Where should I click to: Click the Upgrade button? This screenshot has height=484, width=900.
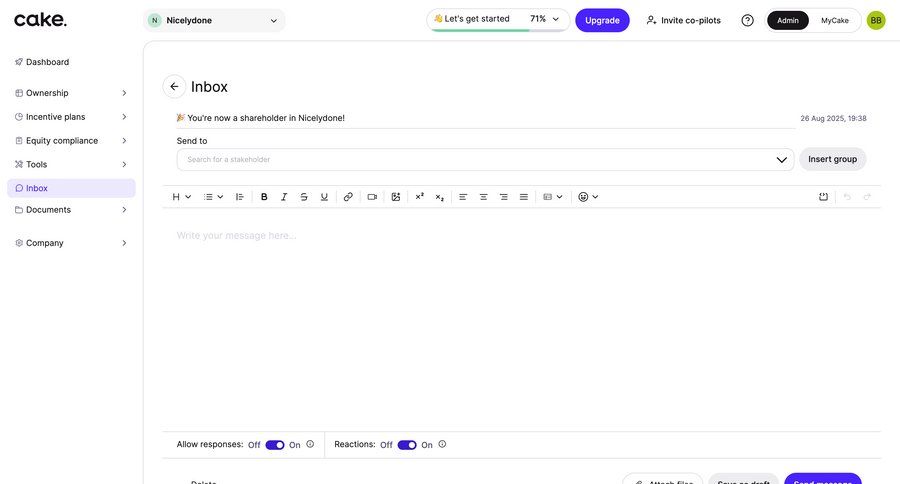click(602, 20)
